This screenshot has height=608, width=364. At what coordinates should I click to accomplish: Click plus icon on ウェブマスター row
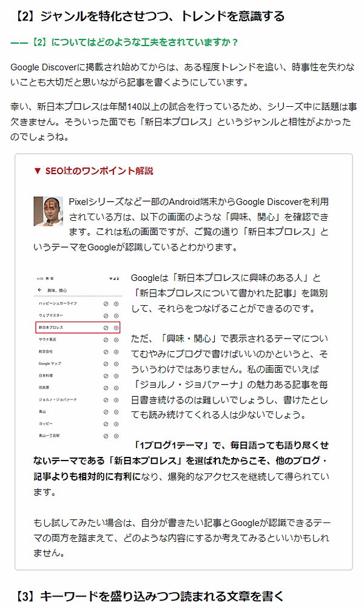point(116,316)
